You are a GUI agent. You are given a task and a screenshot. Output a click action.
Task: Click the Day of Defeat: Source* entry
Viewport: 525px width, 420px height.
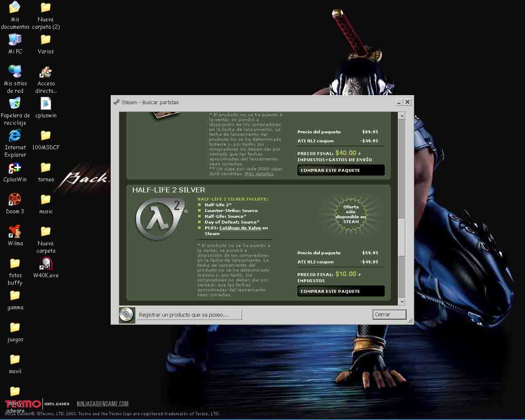[232, 222]
